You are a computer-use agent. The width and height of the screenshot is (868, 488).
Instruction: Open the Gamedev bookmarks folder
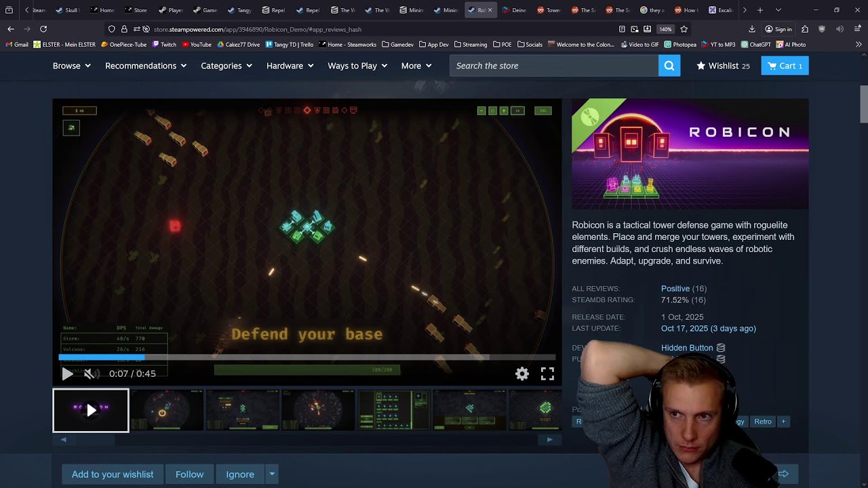[397, 45]
